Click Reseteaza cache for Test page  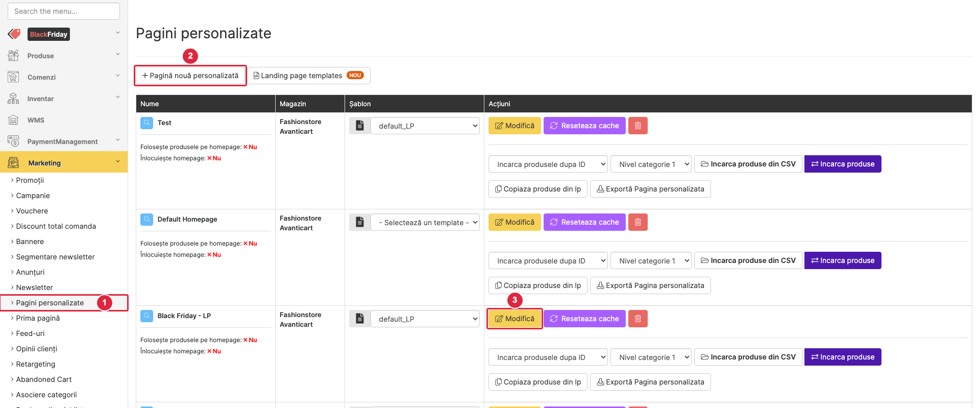[584, 126]
